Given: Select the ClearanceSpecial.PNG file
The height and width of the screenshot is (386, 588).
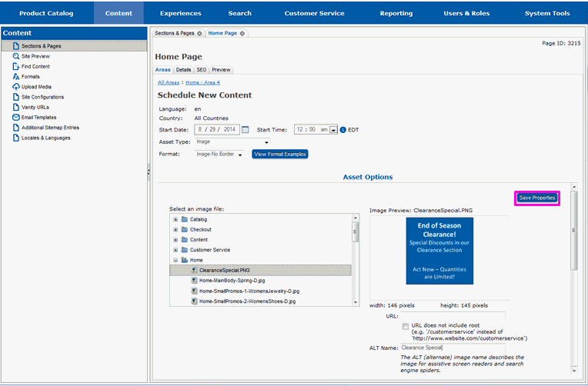Looking at the screenshot, I should click(260, 270).
